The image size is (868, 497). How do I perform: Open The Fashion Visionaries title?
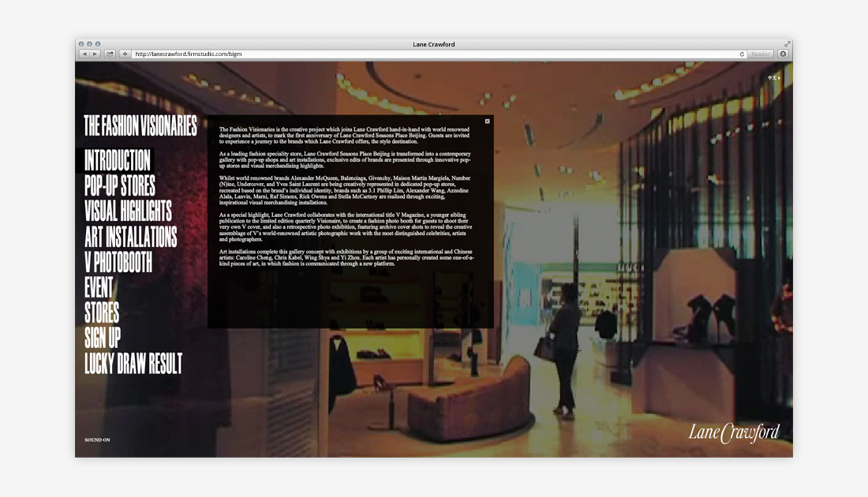tap(140, 125)
